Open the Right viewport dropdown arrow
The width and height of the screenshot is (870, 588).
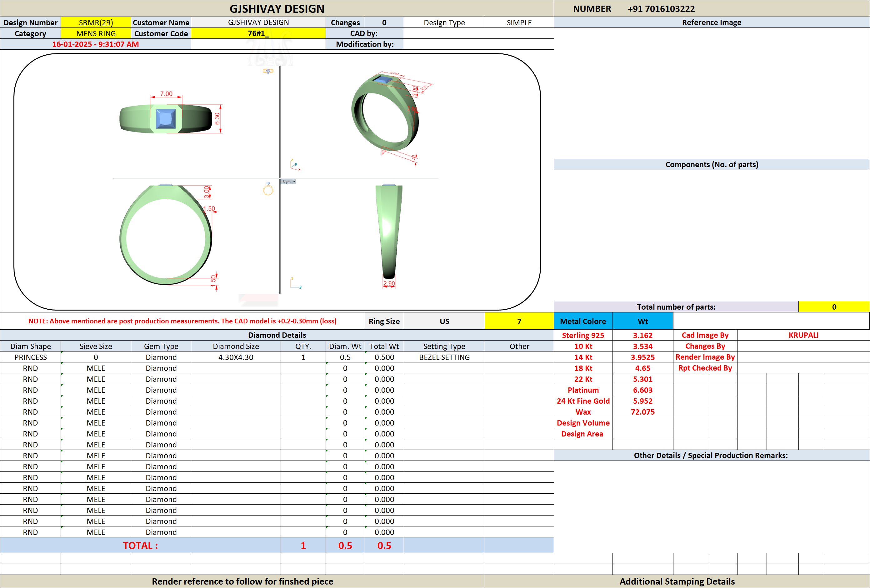[x=294, y=182]
